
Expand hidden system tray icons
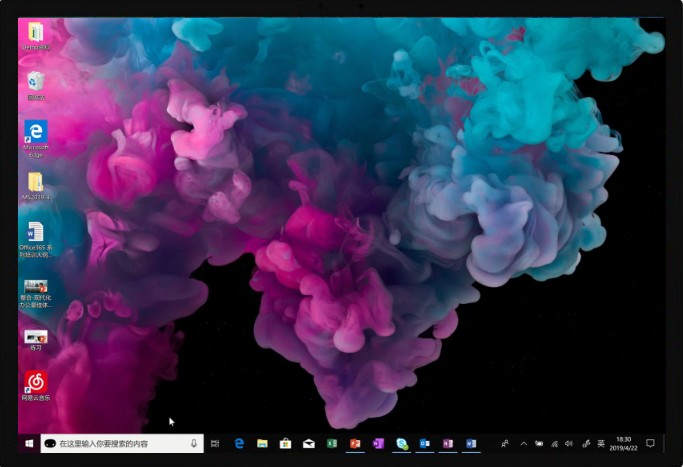tap(524, 443)
